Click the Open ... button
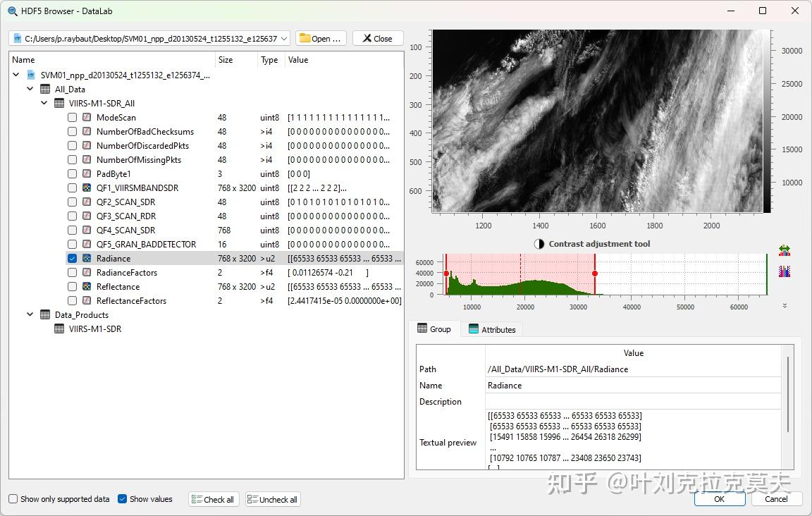 [x=321, y=38]
